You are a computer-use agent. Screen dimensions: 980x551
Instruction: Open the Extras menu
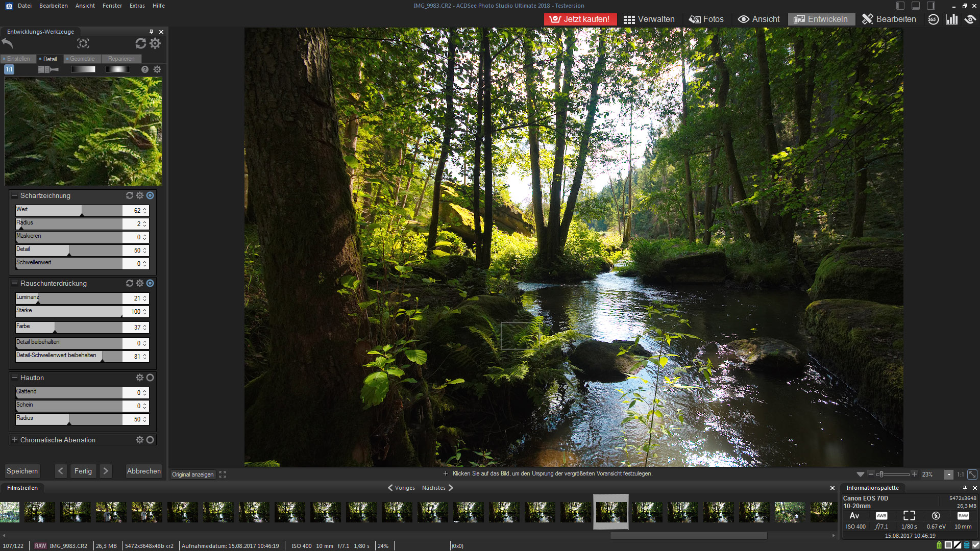137,6
